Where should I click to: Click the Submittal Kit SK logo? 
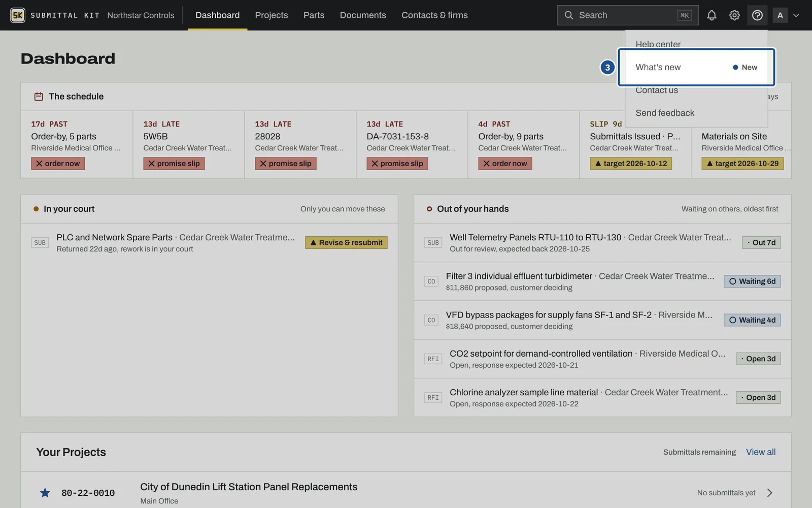point(18,15)
